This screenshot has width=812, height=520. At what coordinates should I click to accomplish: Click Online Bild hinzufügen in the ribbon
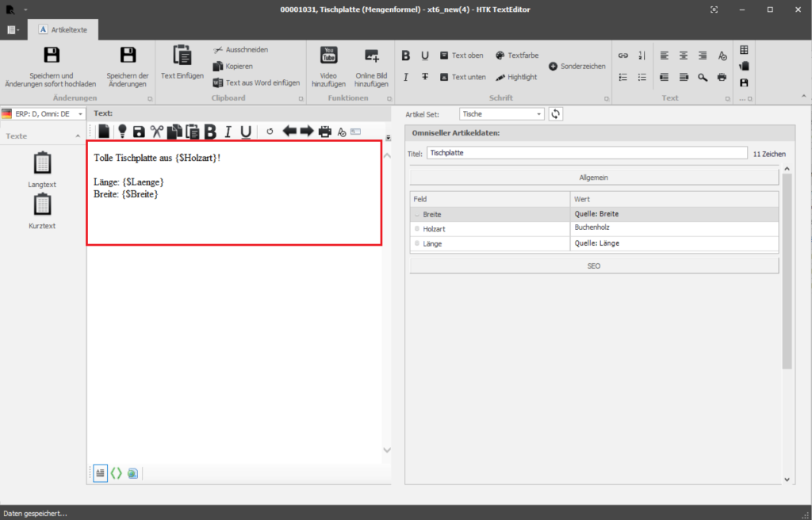371,56
